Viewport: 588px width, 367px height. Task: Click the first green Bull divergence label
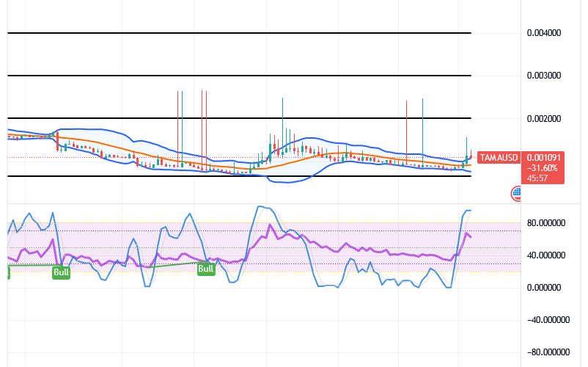point(61,272)
